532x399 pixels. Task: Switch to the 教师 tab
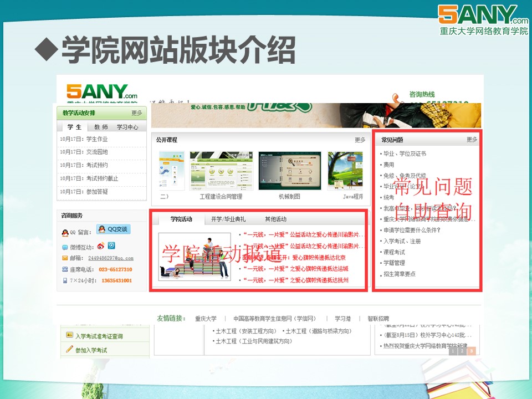click(101, 127)
